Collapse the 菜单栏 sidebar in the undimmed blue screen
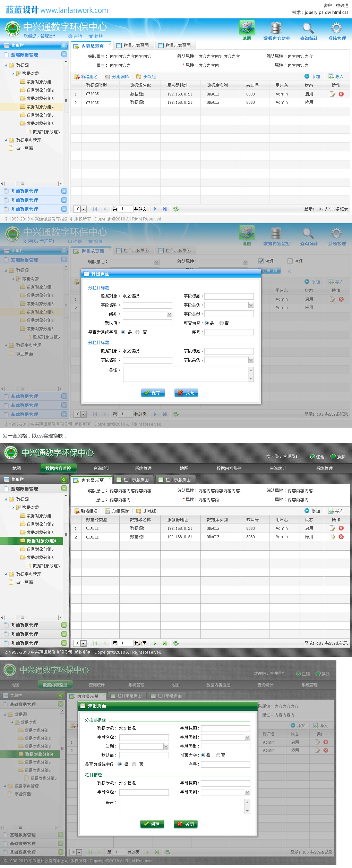Image resolution: width=352 pixels, height=868 pixels. click(x=64, y=45)
